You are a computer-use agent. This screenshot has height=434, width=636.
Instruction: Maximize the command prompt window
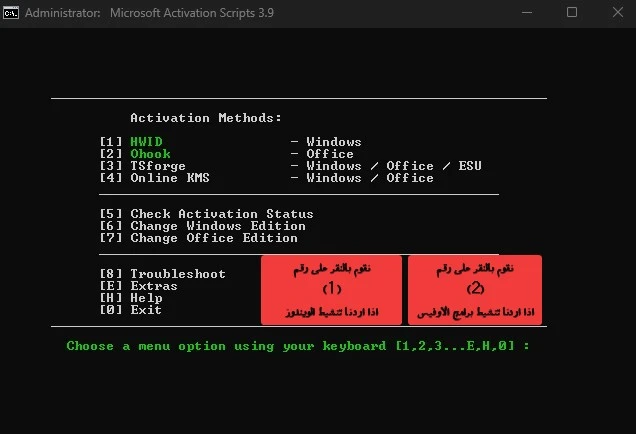pos(572,13)
